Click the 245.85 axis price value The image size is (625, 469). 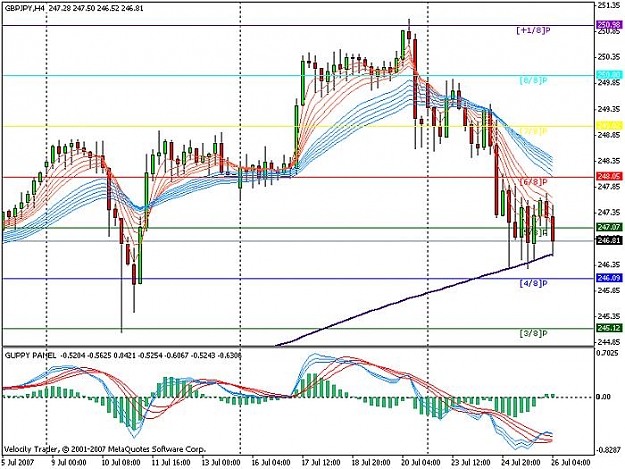(609, 290)
